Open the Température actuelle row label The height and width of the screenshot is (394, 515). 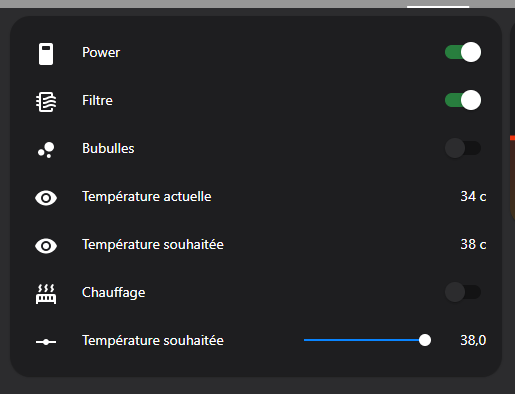pos(147,196)
